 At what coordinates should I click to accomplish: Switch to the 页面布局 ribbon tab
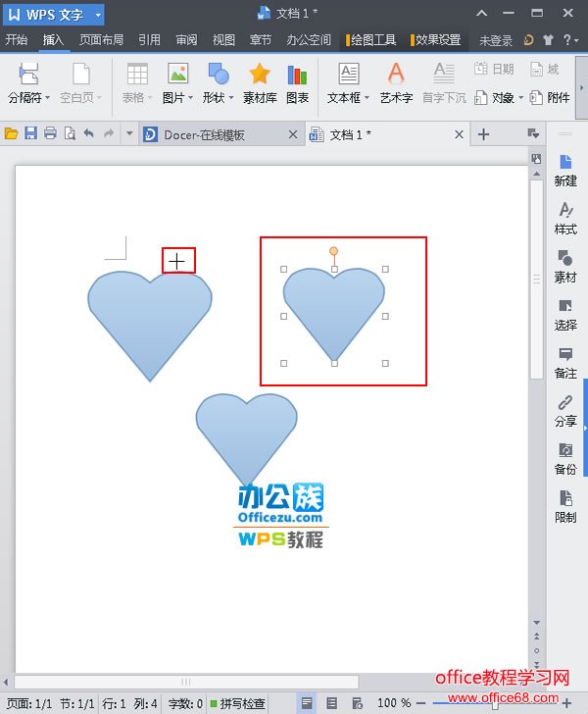(x=101, y=40)
